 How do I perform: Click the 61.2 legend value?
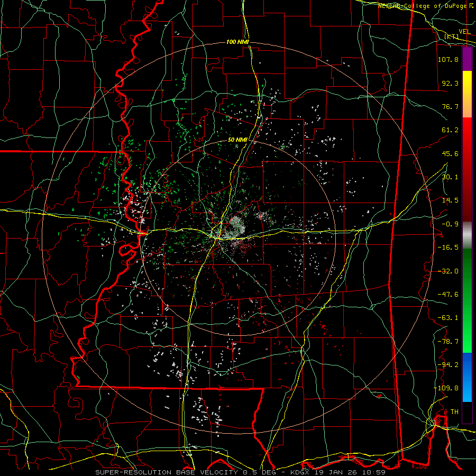(x=450, y=130)
